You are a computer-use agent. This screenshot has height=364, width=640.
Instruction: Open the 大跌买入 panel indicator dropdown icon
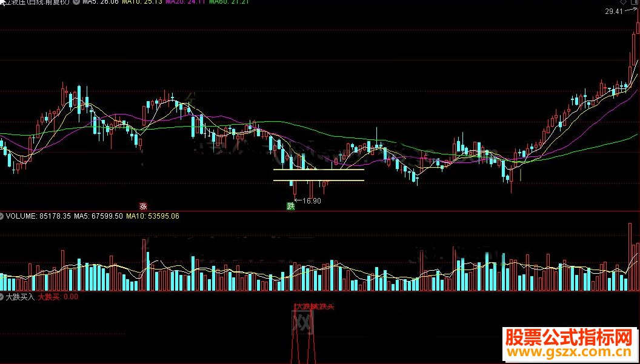pyautogui.click(x=2, y=297)
